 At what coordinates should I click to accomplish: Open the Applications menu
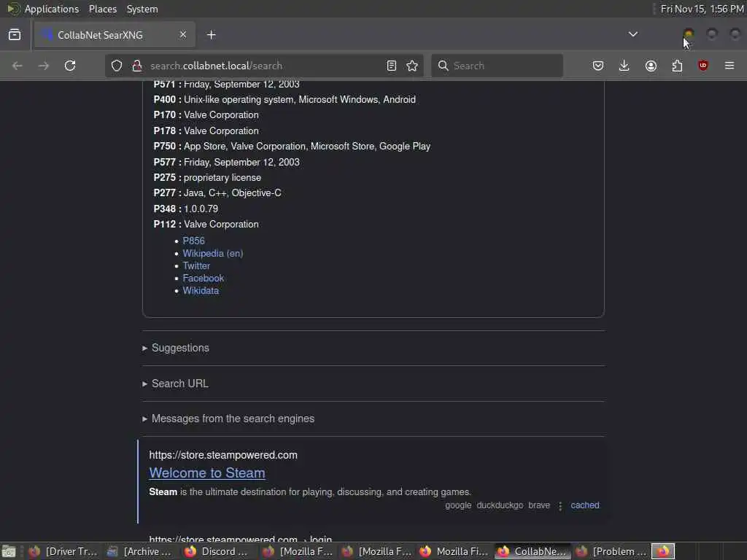(x=52, y=9)
